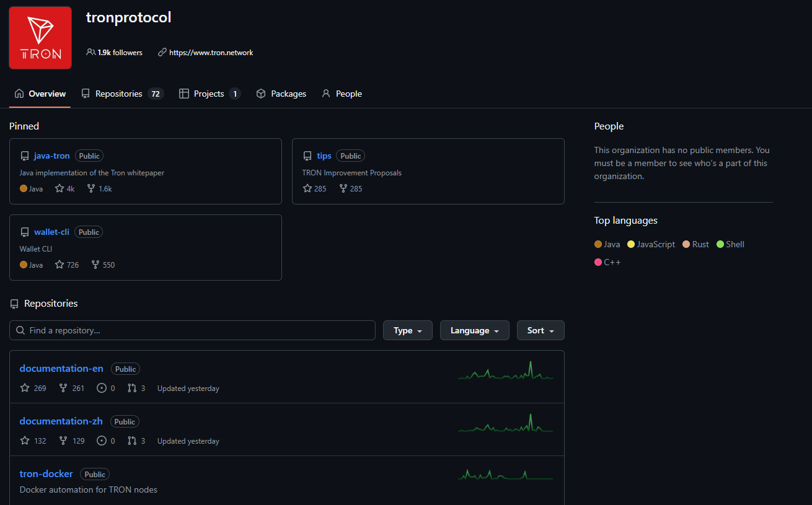Click the TRON organization avatar logo
This screenshot has width=812, height=505.
[x=40, y=38]
